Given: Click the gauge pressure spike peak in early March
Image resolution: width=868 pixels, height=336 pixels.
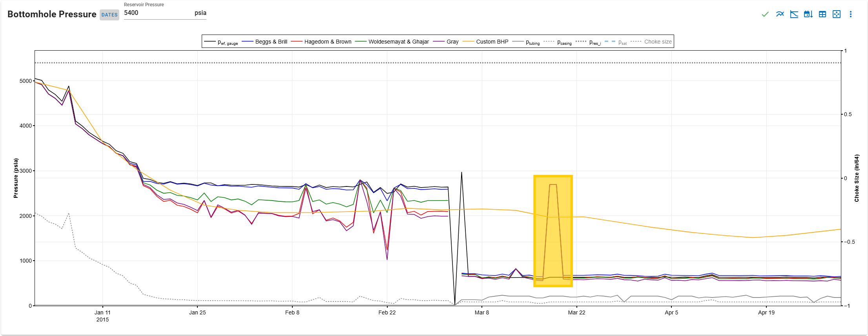Looking at the screenshot, I should click(461, 172).
